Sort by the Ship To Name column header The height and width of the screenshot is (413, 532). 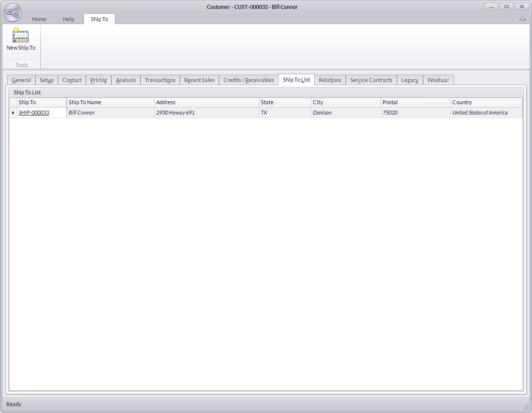click(110, 102)
